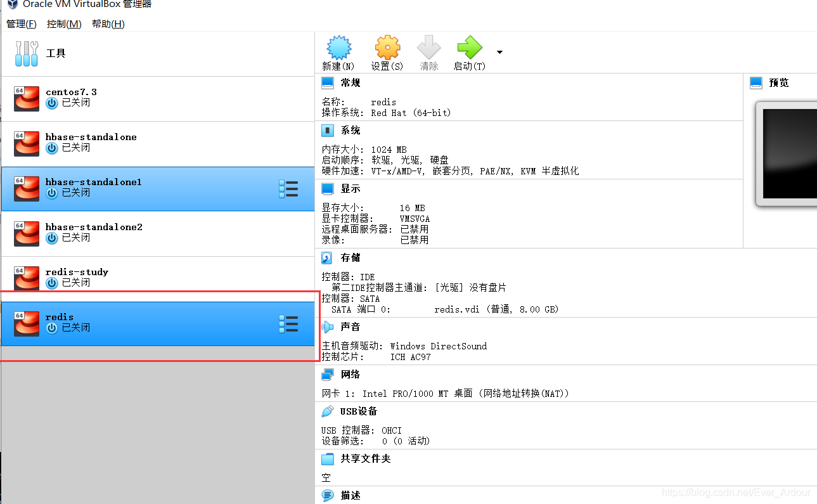Screen dimensions: 817x504
Task: Open the 管理(F) menu
Action: [22, 24]
